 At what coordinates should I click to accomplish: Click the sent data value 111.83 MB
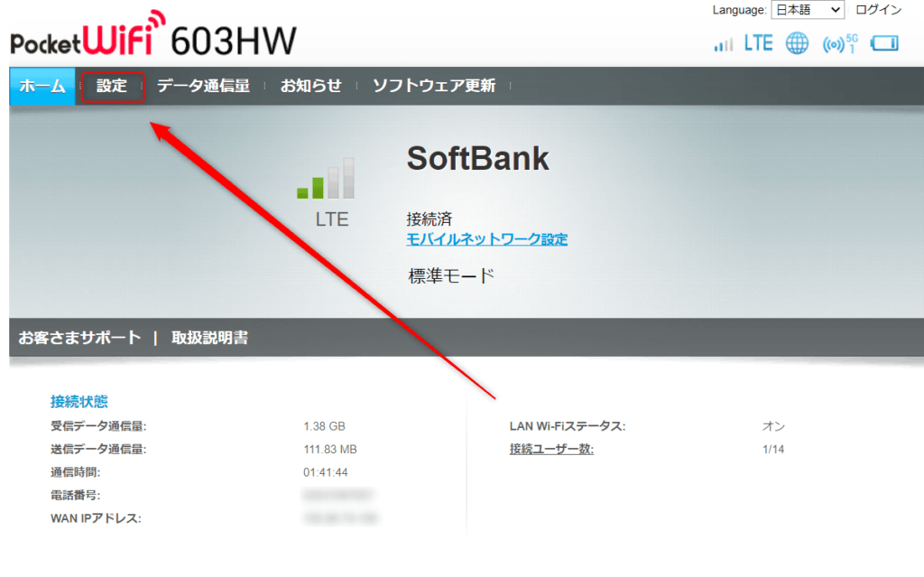tap(330, 450)
